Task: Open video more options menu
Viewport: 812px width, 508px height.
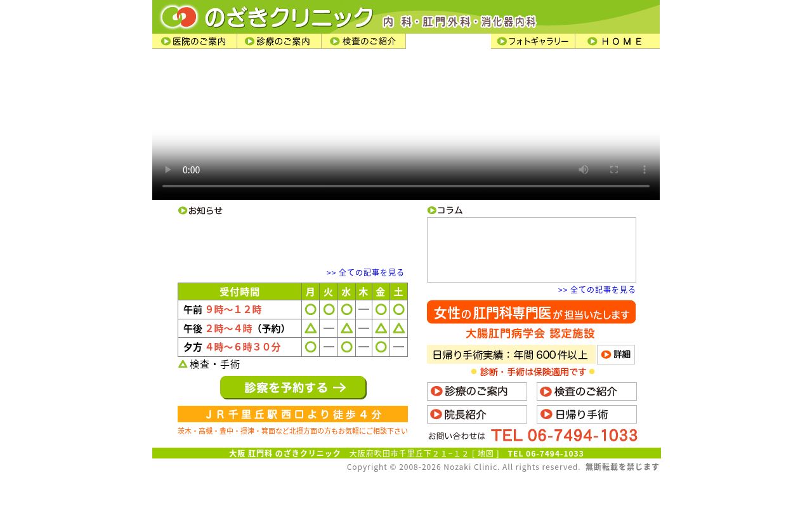Action: (645, 170)
